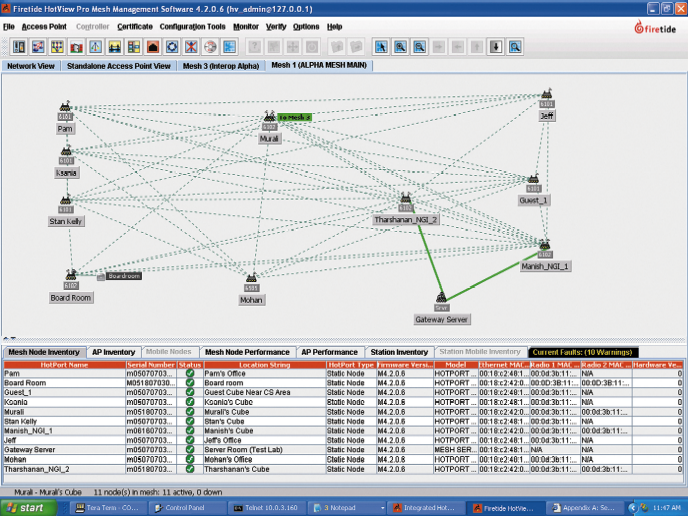Image resolution: width=688 pixels, height=516 pixels.
Task: Switch to the Network View tab
Action: [31, 66]
